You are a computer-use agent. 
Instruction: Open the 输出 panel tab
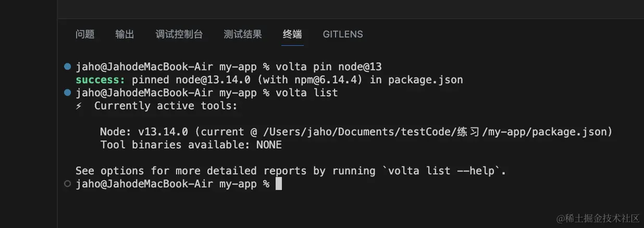[125, 34]
